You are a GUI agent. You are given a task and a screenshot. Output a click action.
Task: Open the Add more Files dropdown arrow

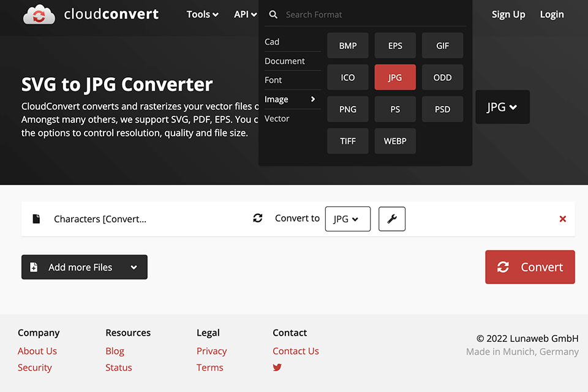[x=134, y=268]
